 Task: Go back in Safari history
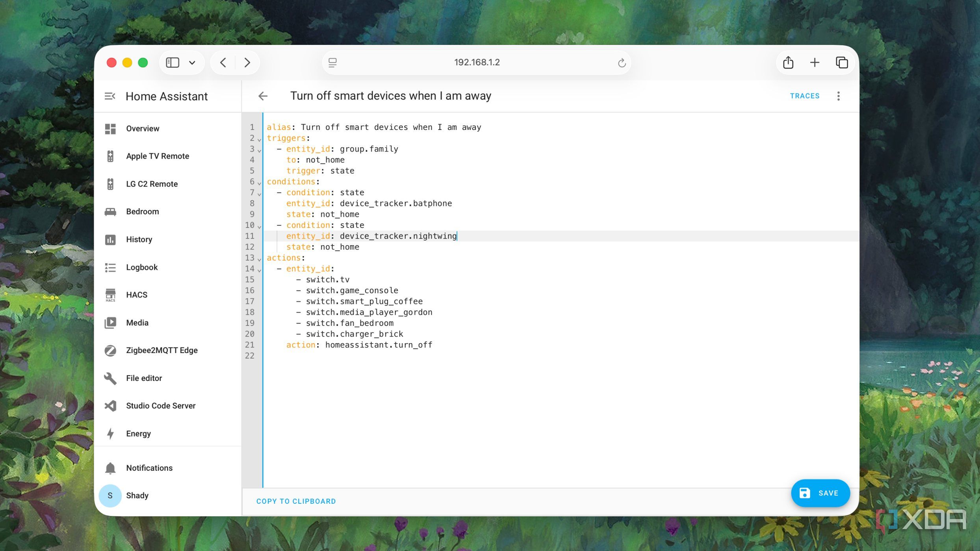point(223,63)
